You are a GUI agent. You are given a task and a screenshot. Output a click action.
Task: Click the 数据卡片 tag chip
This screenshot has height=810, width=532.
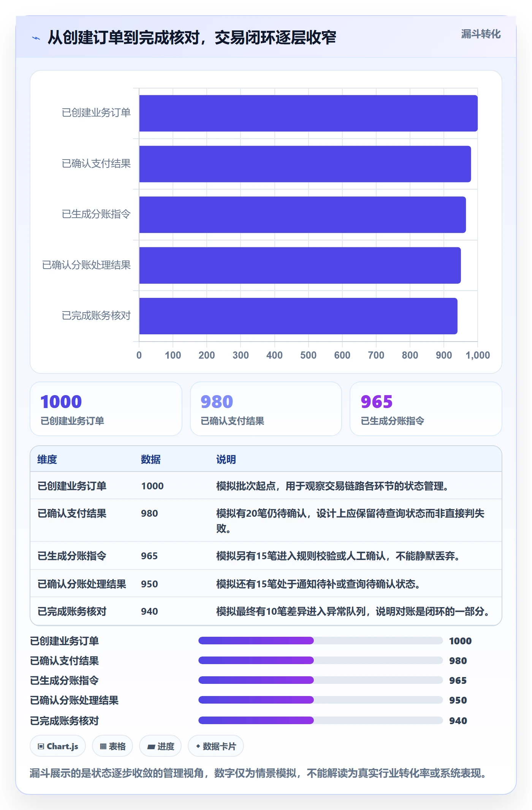(216, 746)
